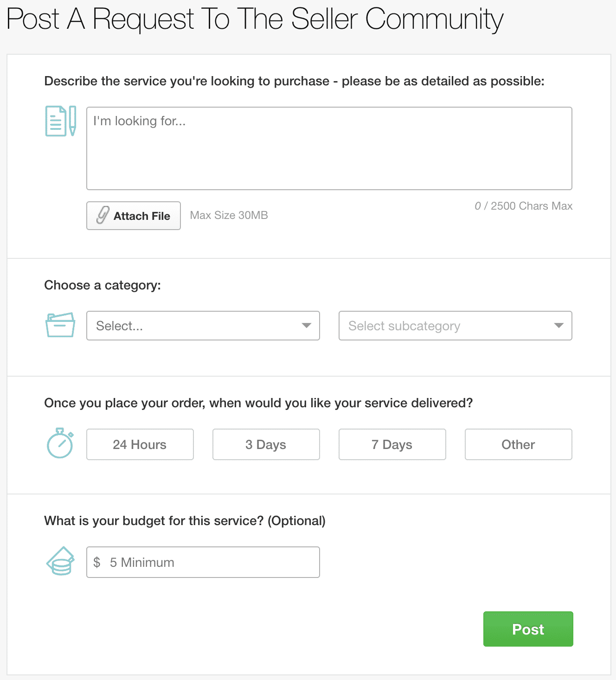Viewport: 616px width, 680px height.
Task: Choose the Other delivery timeframe
Action: [x=518, y=444]
